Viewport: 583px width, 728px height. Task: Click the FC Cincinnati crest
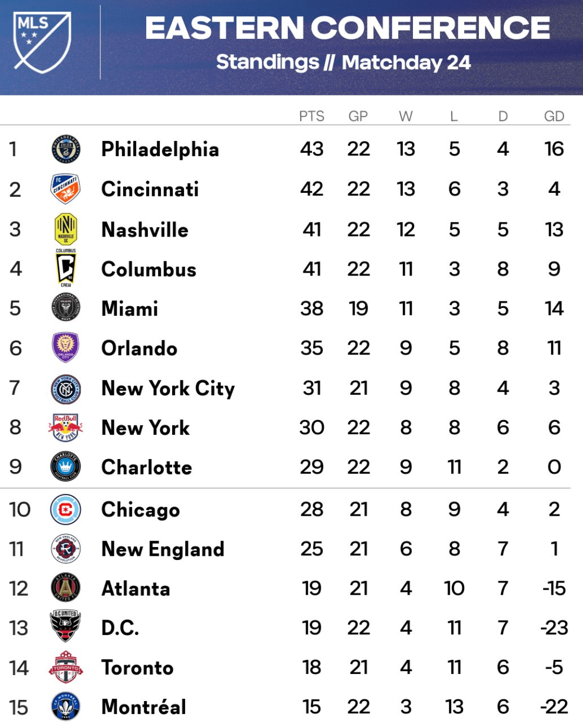tap(65, 189)
